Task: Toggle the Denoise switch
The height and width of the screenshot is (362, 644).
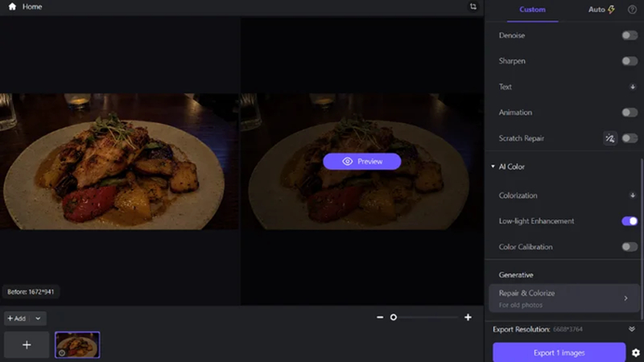Action: [630, 35]
